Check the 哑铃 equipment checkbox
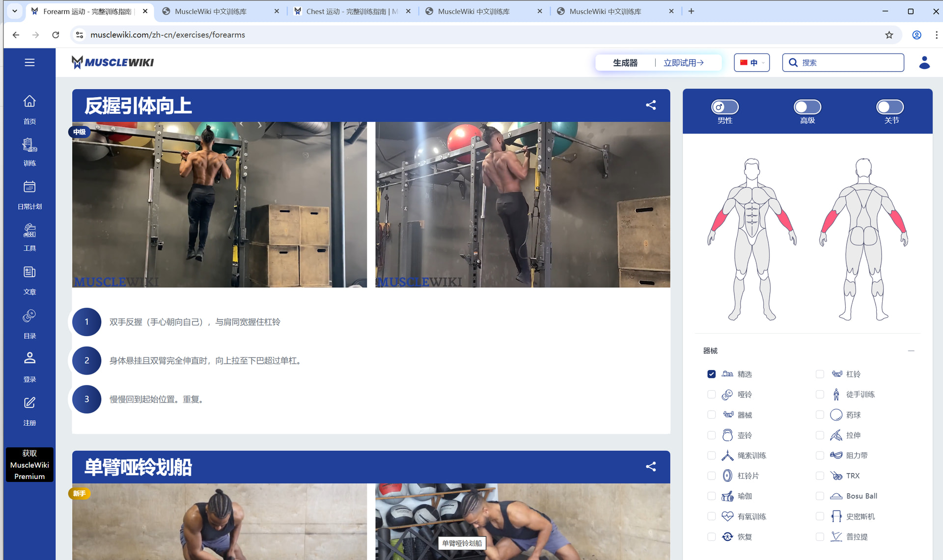943x560 pixels. tap(711, 395)
